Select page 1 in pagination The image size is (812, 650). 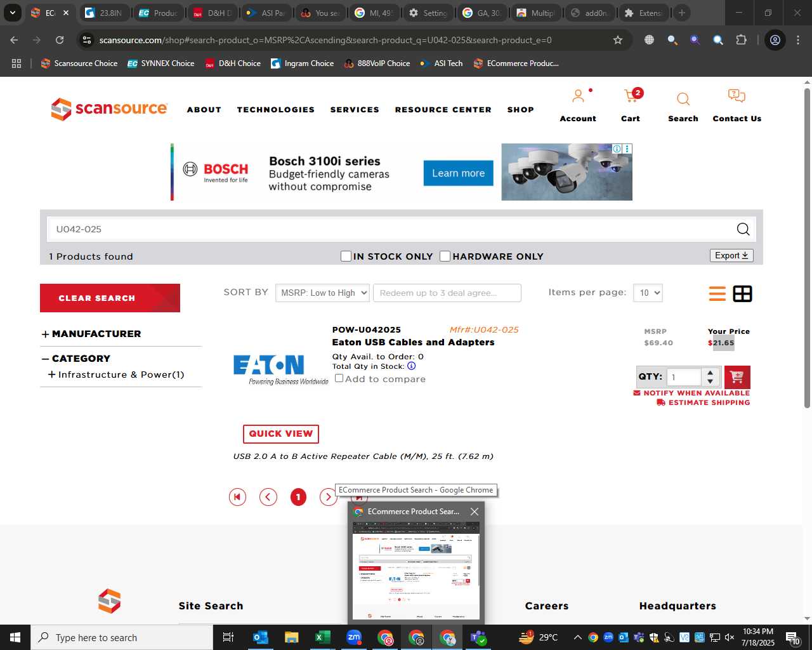(298, 497)
